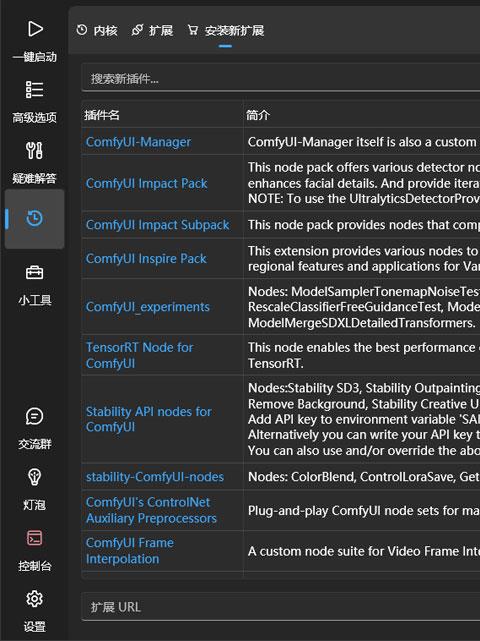Click the one-click launch play icon
Image resolution: width=480 pixels, height=641 pixels.
tap(35, 29)
